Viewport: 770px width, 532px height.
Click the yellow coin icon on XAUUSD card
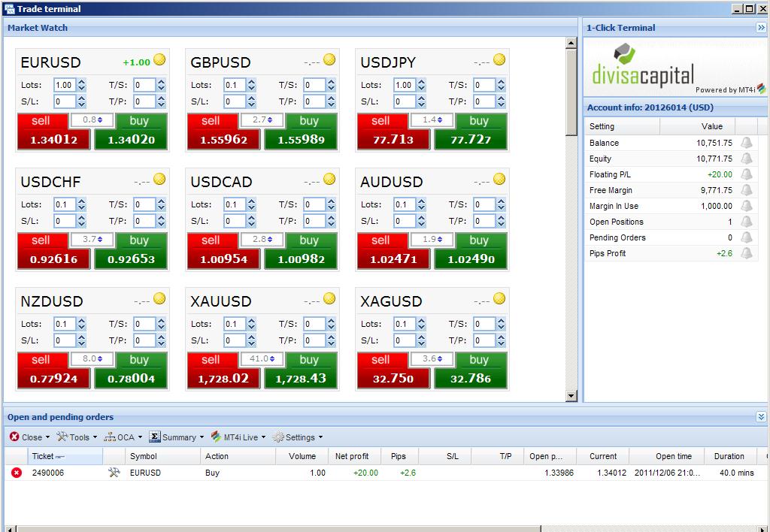329,298
